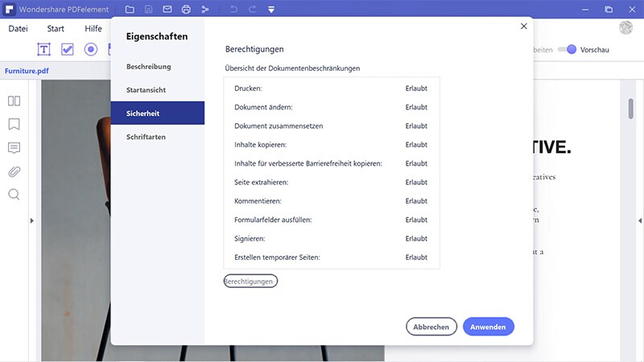Click the Kommentieren permission row
This screenshot has height=362, width=644.
[x=331, y=201]
